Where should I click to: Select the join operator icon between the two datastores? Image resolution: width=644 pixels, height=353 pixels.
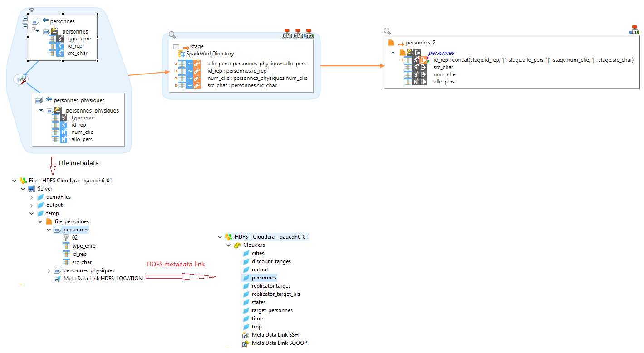(x=20, y=78)
